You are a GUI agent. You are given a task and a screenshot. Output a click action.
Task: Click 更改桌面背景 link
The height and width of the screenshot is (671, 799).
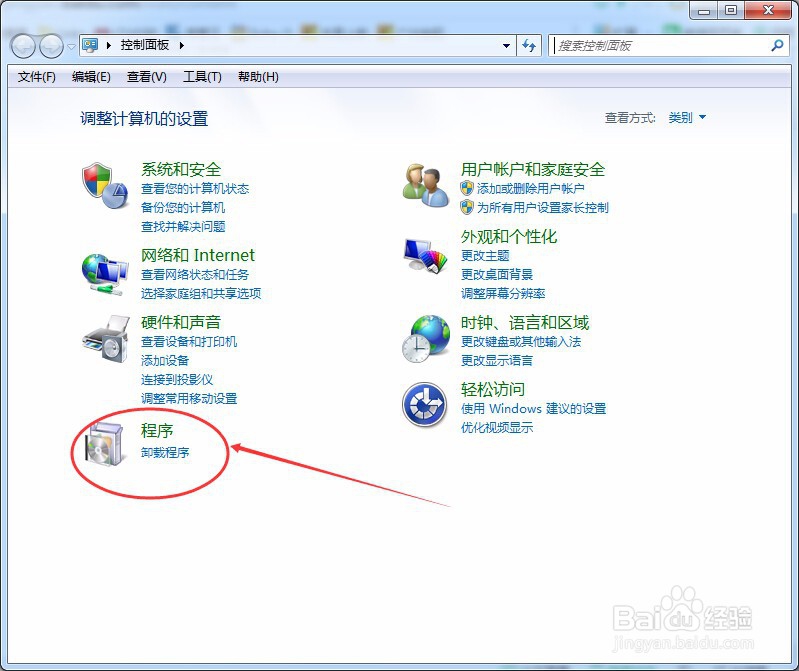(x=497, y=275)
